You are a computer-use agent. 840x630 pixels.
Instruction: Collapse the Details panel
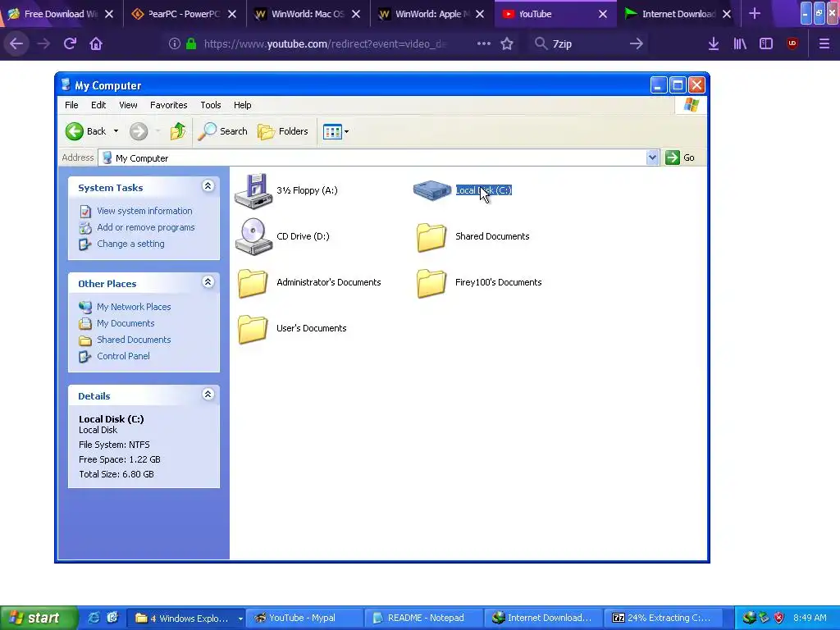[208, 395]
